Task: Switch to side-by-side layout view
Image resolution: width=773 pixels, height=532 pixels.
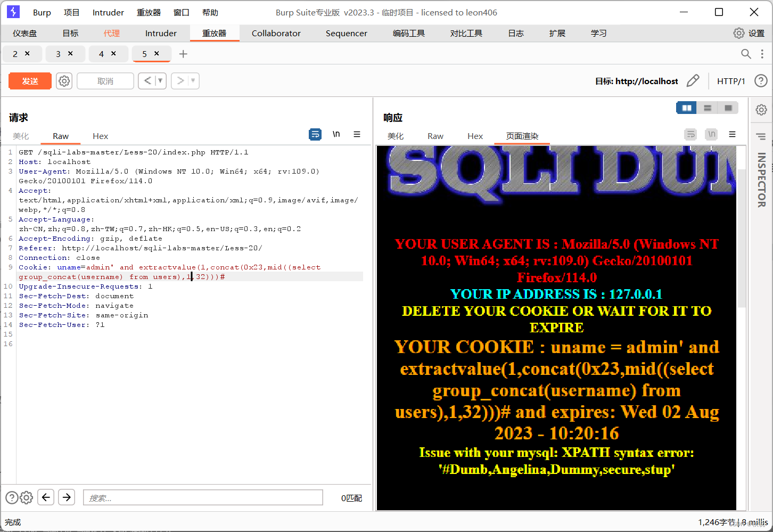Action: coord(687,108)
